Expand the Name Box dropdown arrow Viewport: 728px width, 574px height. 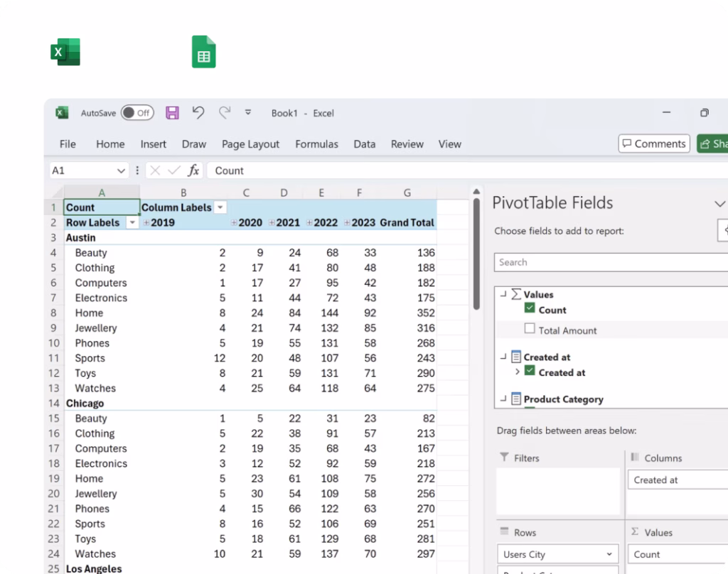point(121,170)
